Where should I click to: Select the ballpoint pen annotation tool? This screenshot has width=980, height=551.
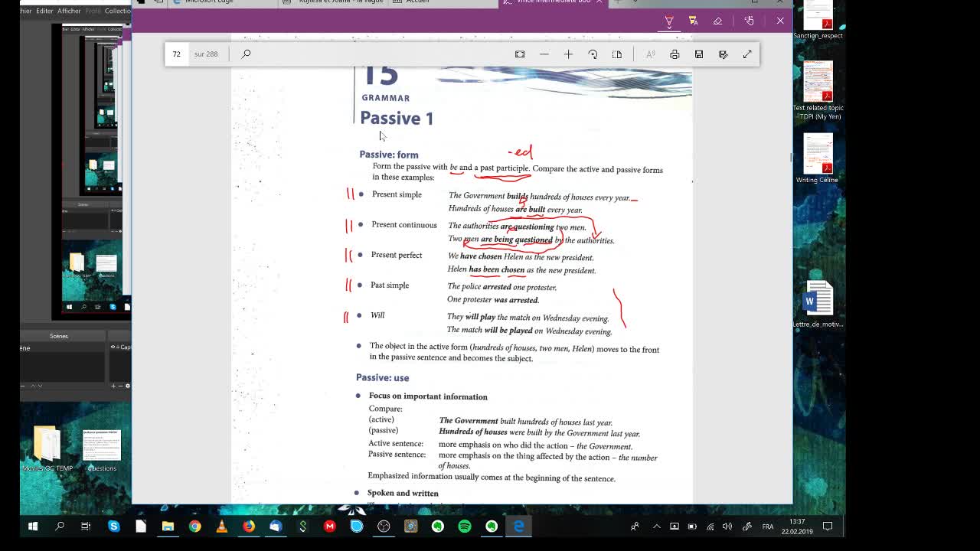[x=668, y=21]
